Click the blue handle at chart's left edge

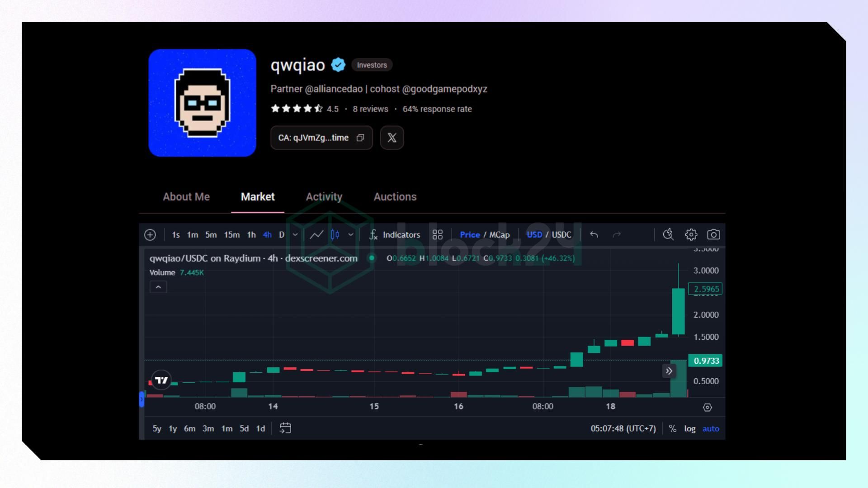pyautogui.click(x=142, y=399)
